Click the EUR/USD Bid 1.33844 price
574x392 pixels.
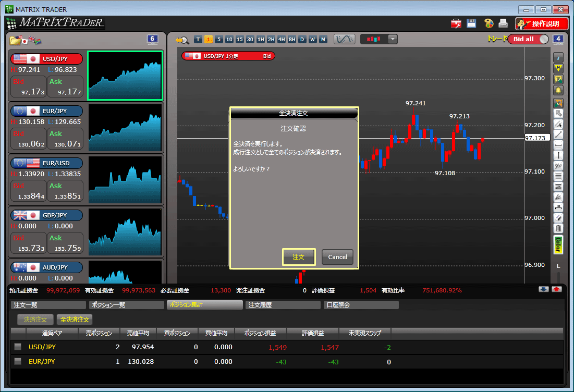pos(29,191)
